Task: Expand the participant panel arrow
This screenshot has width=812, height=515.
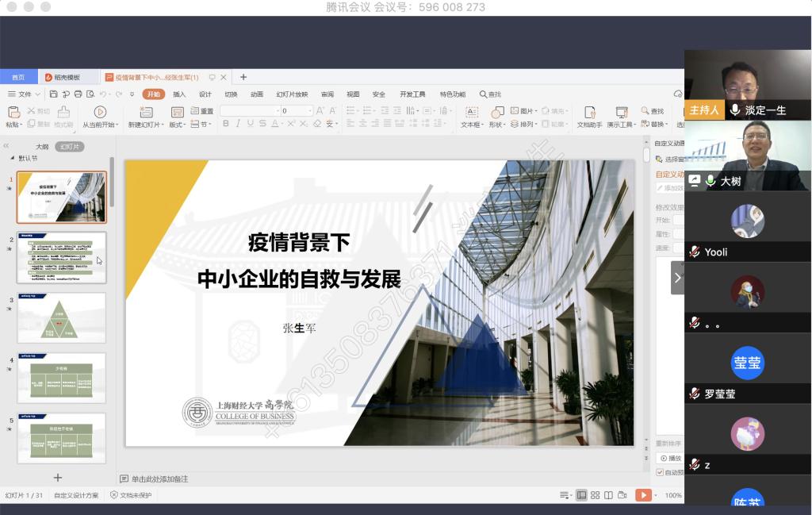Action: click(677, 278)
